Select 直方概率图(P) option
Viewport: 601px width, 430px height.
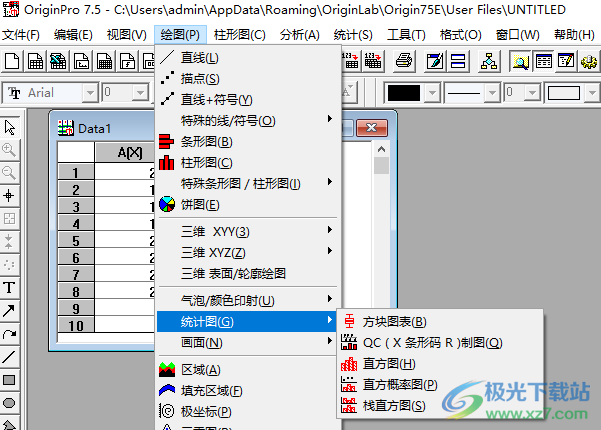click(440, 384)
